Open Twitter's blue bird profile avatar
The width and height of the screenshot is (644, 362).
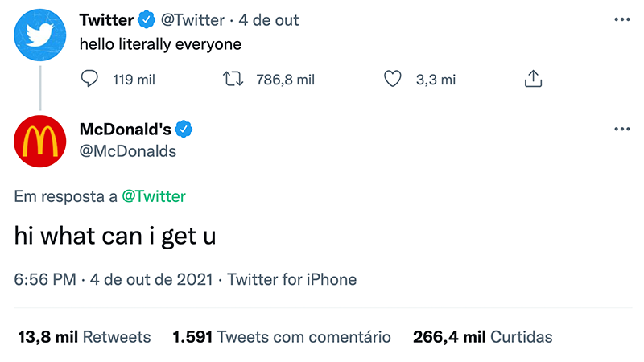click(x=40, y=39)
